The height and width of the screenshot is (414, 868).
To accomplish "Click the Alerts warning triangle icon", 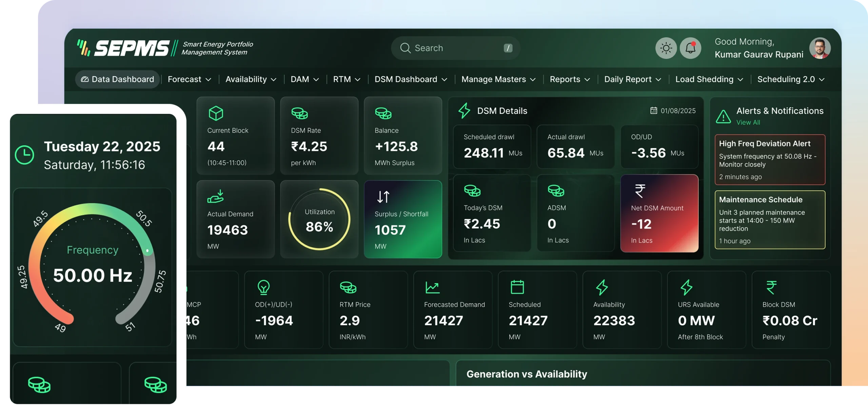I will tap(723, 117).
